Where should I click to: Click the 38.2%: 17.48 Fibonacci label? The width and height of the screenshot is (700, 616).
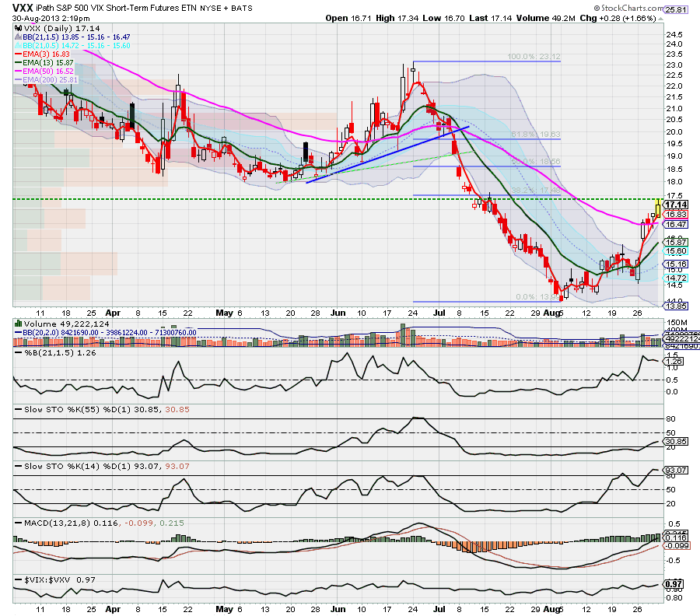[x=536, y=190]
